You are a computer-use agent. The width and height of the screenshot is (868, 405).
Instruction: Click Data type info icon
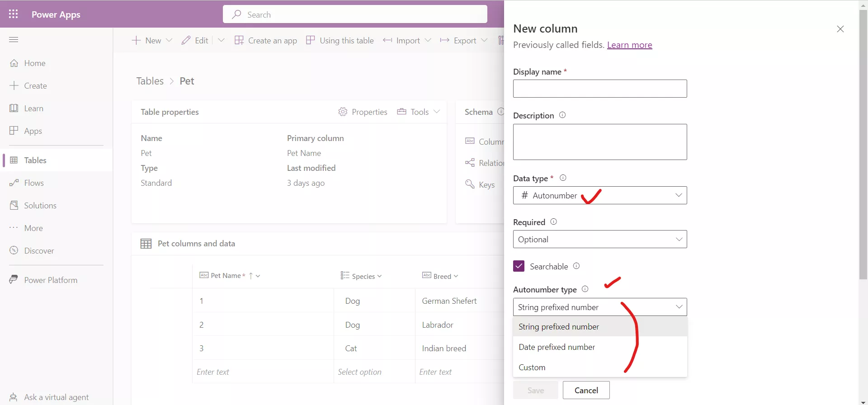563,178
